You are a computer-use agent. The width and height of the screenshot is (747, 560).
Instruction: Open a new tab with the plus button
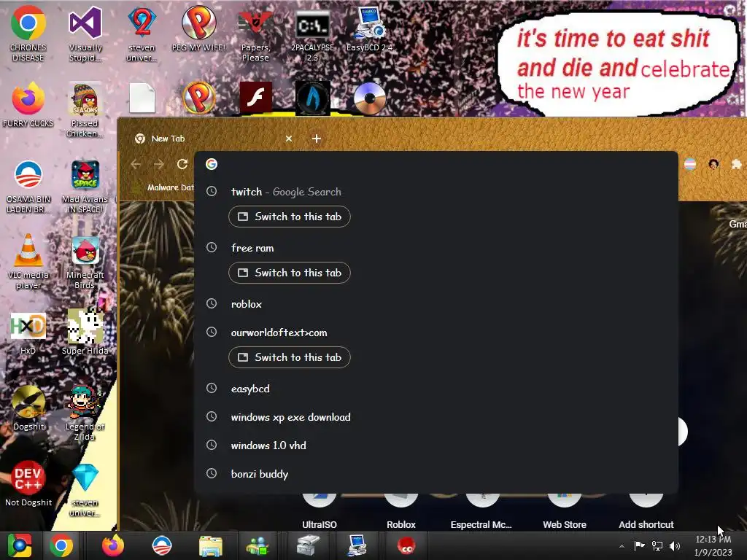click(317, 139)
